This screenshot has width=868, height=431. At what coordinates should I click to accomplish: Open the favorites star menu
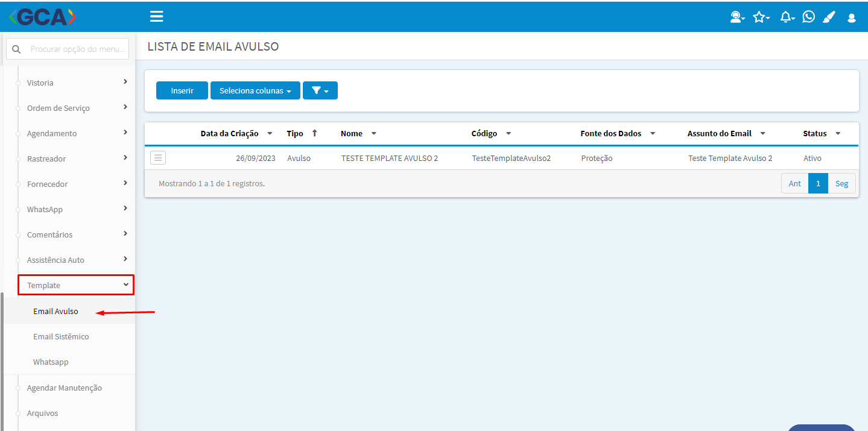tap(761, 17)
